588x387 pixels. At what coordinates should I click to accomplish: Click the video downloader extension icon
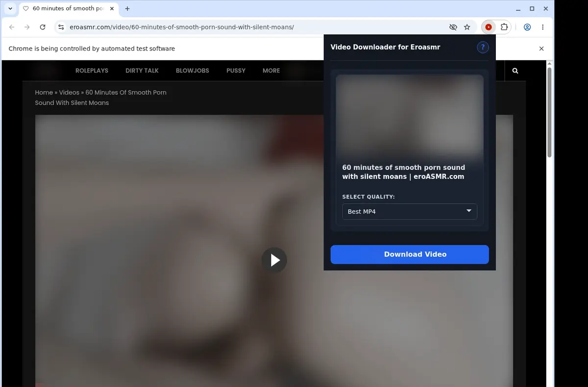coord(489,27)
